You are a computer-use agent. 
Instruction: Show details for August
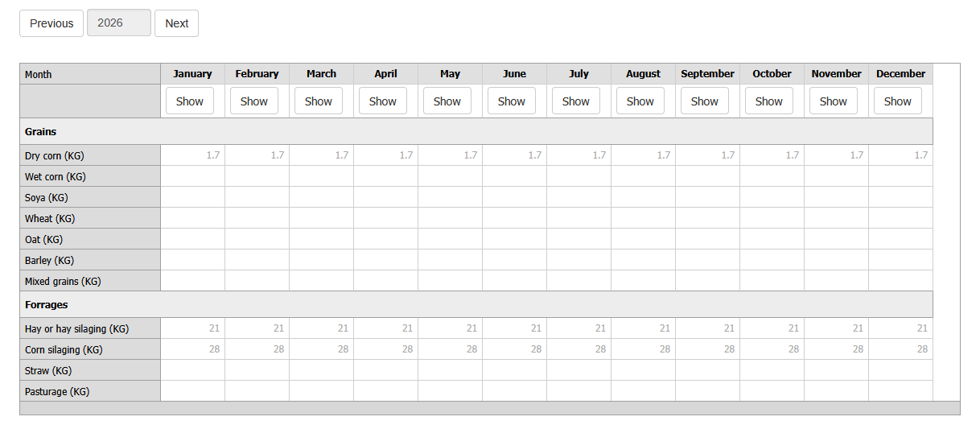click(640, 101)
